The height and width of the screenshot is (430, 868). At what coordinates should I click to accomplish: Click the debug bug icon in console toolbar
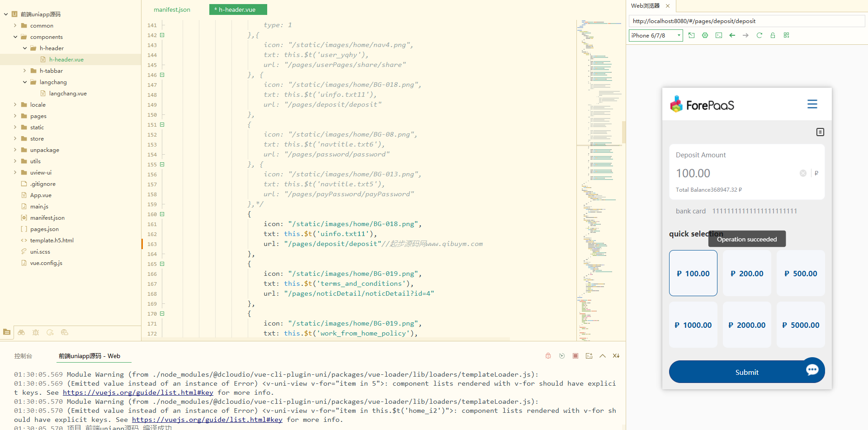click(x=548, y=356)
